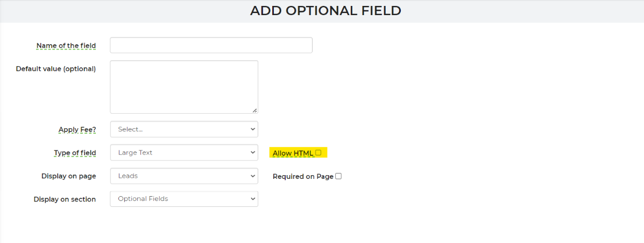Click the Required on Page label

tap(303, 176)
